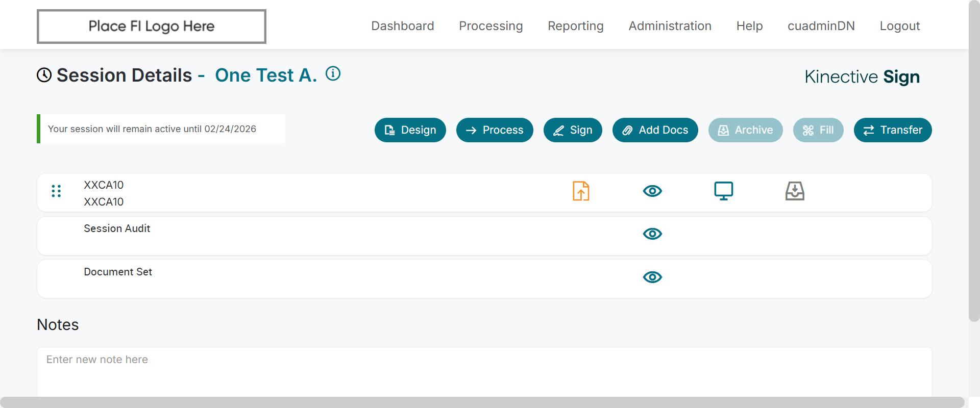This screenshot has height=408, width=980.
Task: Open the Help menu
Action: (x=749, y=26)
